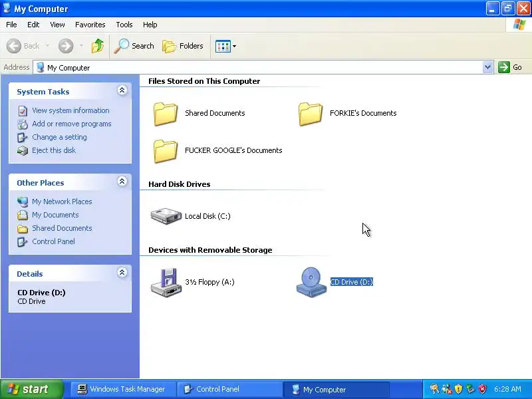Collapse the Details panel
Image resolution: width=532 pixels, height=399 pixels.
(122, 273)
